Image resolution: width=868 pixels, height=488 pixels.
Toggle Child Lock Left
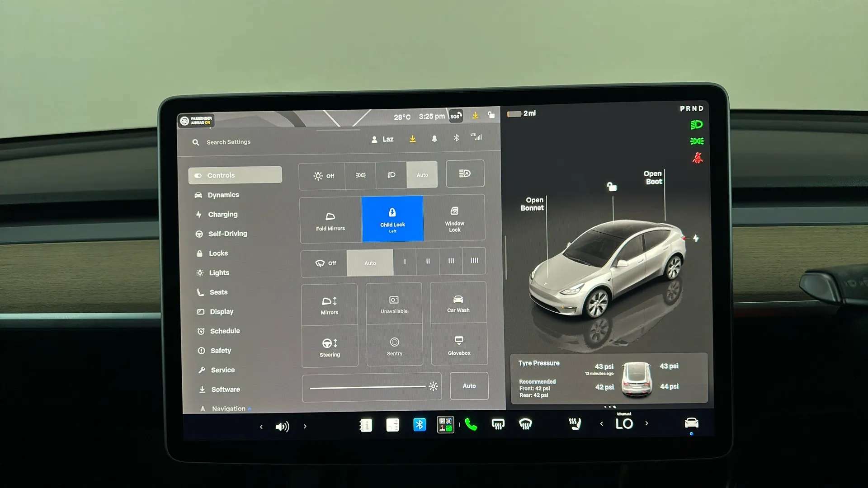click(x=392, y=219)
